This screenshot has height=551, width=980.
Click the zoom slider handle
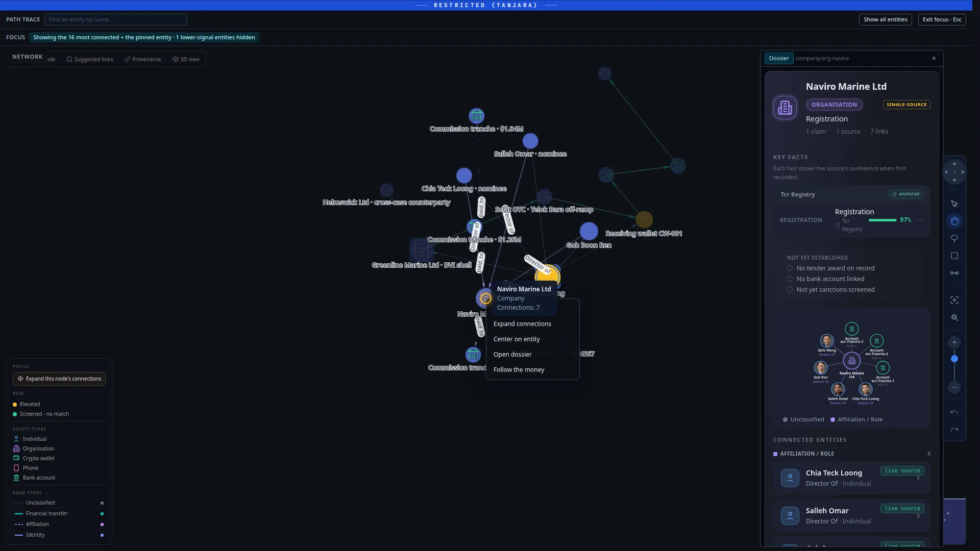(954, 359)
